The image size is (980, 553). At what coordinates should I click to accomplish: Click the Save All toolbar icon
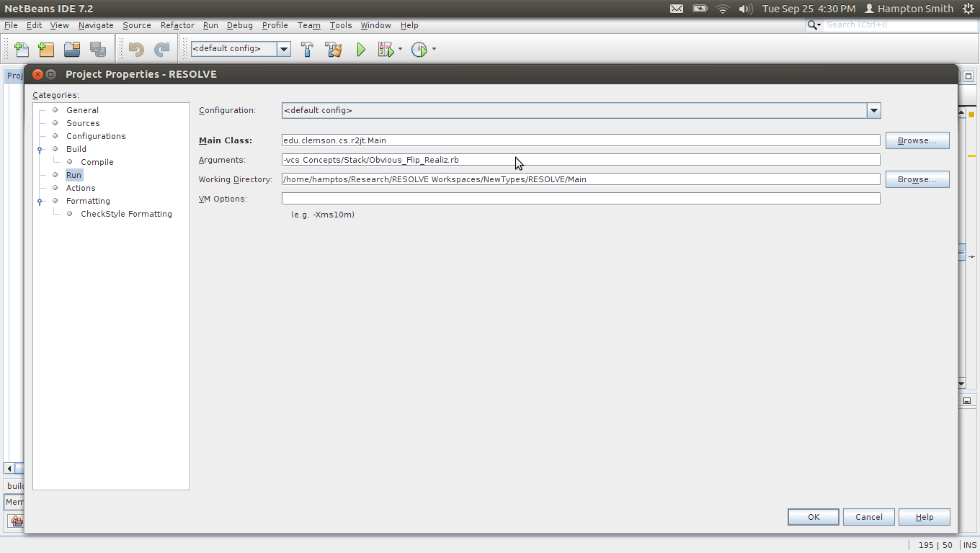pos(97,50)
